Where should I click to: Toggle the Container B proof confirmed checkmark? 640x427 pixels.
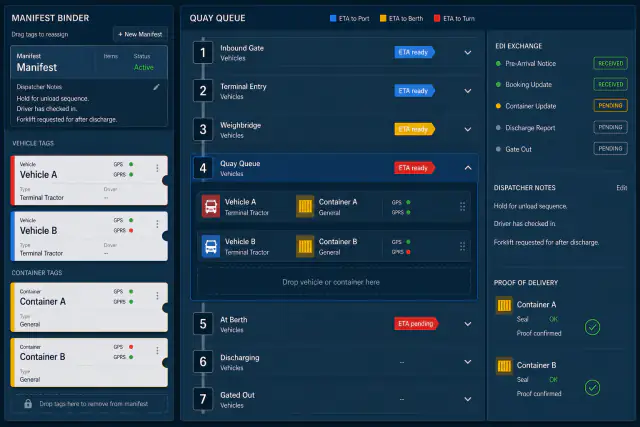tap(592, 387)
